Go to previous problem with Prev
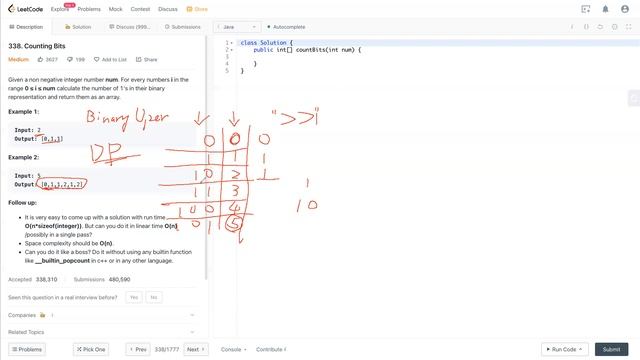Image resolution: width=640 pixels, height=360 pixels. [138, 349]
